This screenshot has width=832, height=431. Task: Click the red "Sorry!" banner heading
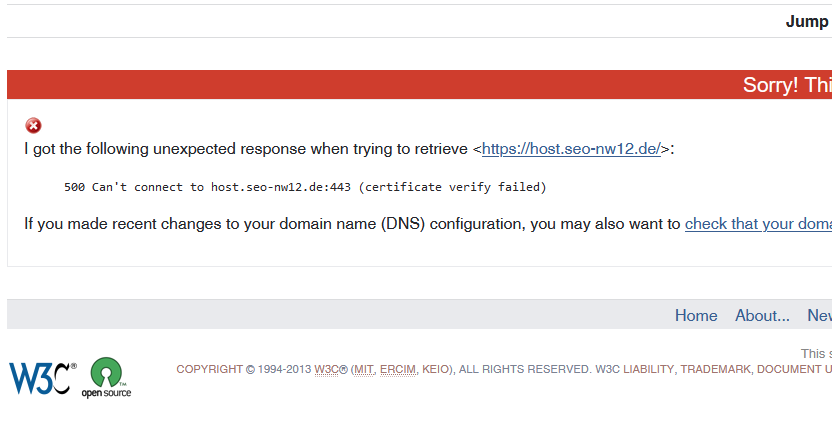tap(786, 85)
